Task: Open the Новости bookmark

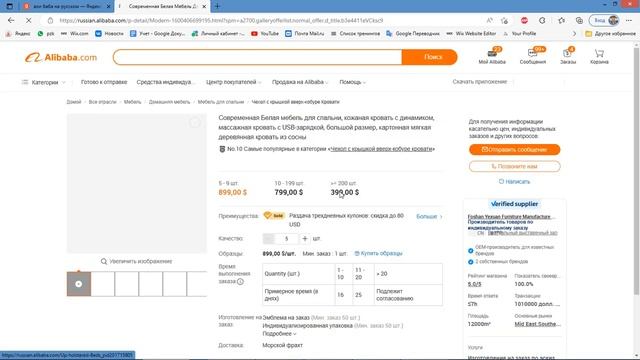Action: point(109,33)
